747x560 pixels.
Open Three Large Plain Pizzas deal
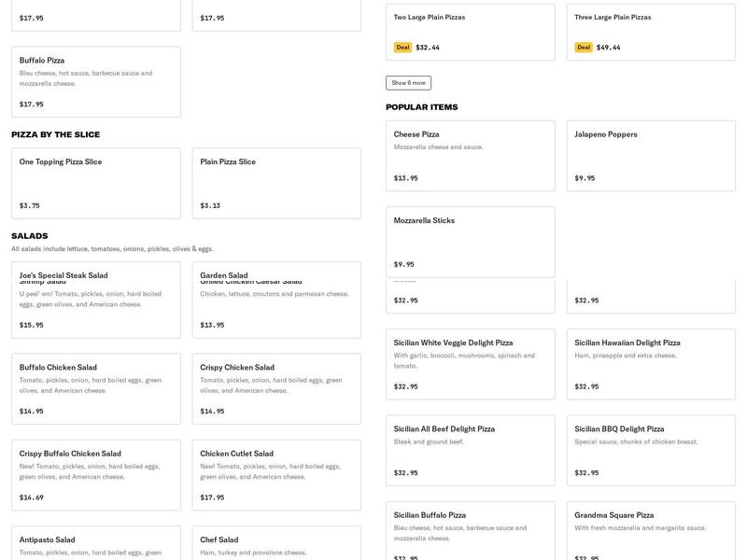(x=651, y=30)
